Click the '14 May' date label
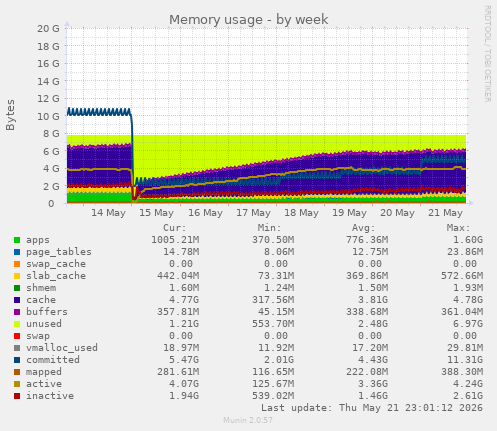Screen dimensions: 497x431 [x=108, y=213]
